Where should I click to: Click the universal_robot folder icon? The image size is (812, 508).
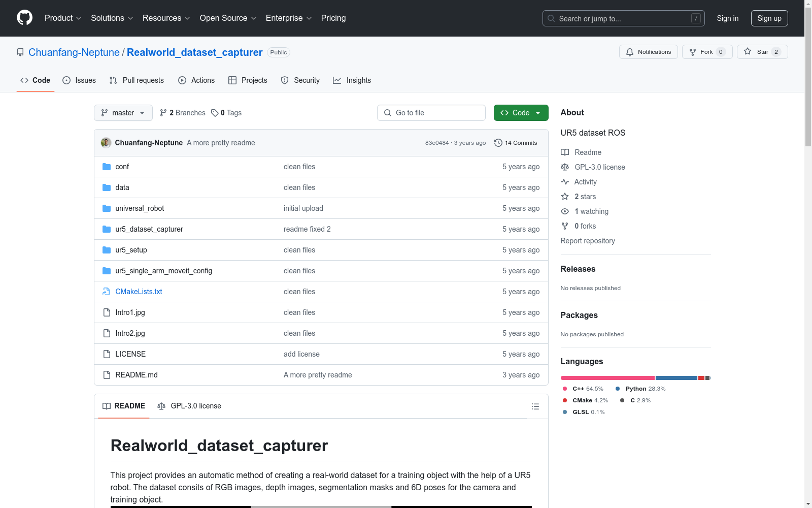[107, 208]
